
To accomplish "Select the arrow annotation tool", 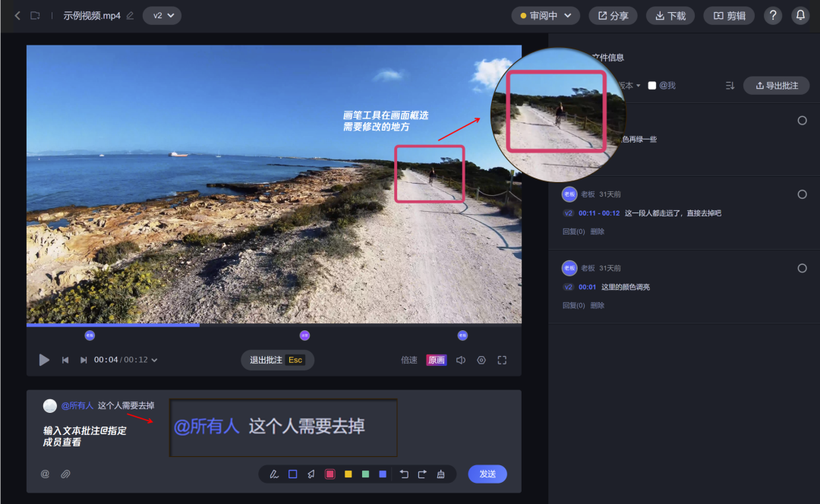I will pyautogui.click(x=311, y=474).
